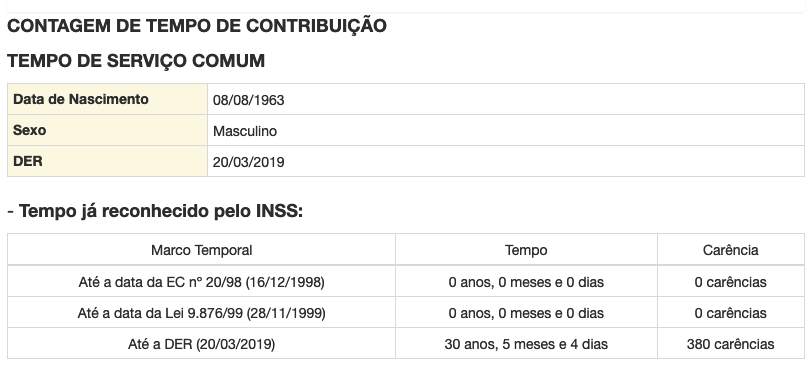Click the 0 carências cell in EC 20/98 row
Screen dimensions: 812x368
731,282
